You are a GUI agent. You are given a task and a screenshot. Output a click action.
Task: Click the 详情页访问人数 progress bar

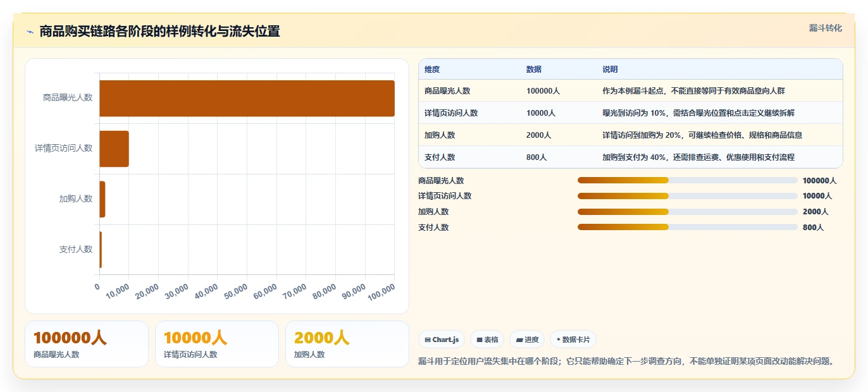tap(688, 196)
